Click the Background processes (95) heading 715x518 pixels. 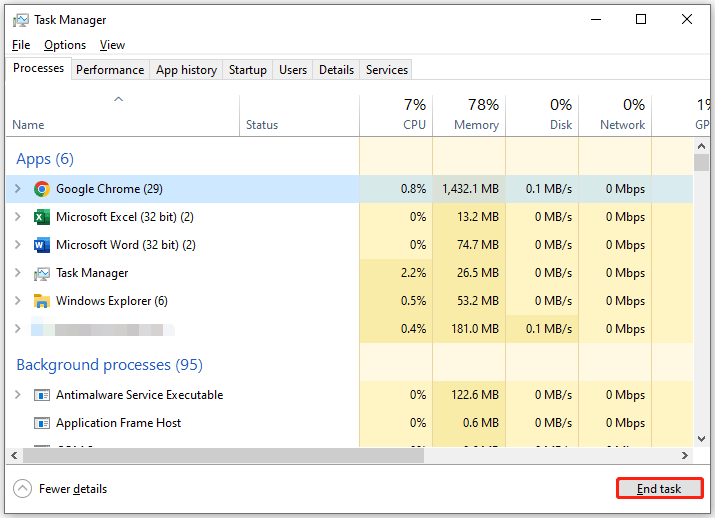click(x=109, y=365)
